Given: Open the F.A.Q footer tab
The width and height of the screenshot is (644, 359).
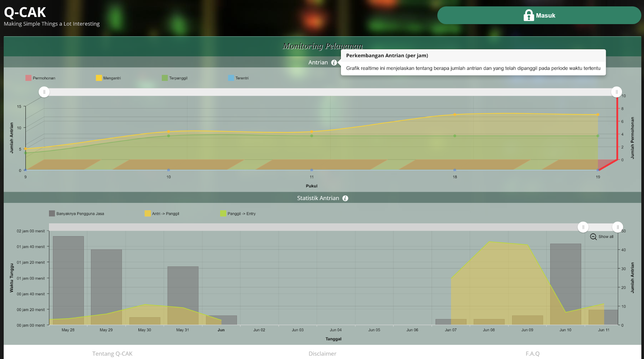Looking at the screenshot, I should tap(532, 354).
